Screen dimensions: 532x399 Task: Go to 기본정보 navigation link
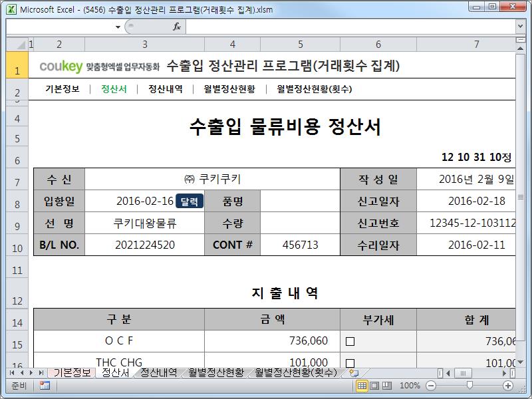(63, 89)
